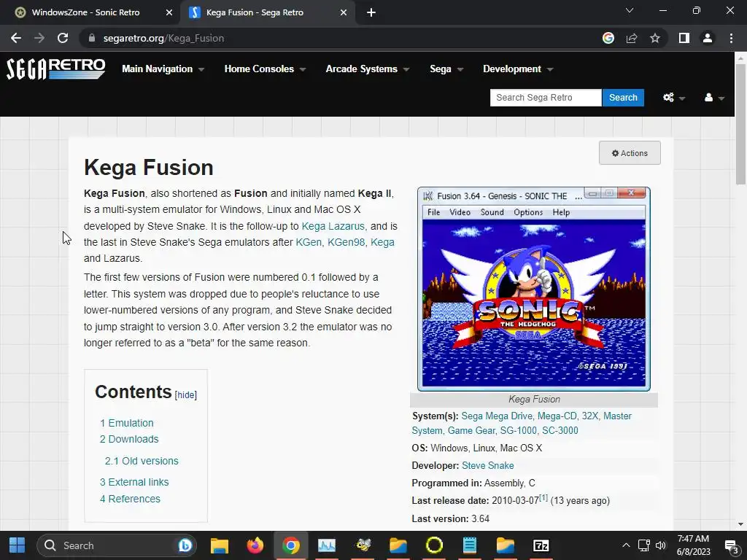Screen dimensions: 747x560
Task: Open a new browser tab
Action: 371,12
